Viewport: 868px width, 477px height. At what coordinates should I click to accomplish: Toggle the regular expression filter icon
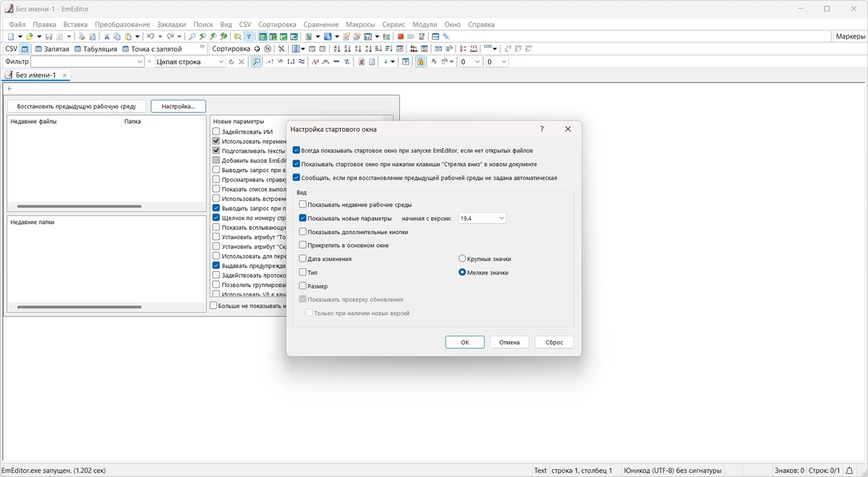click(x=270, y=61)
